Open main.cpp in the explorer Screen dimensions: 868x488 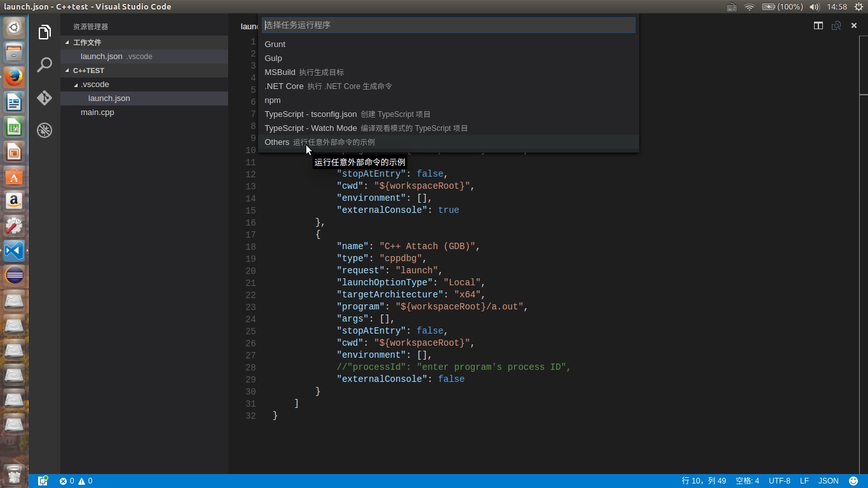click(x=97, y=112)
